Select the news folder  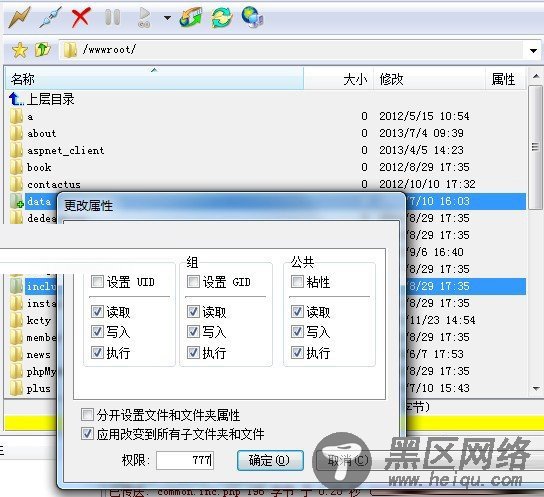[39, 354]
